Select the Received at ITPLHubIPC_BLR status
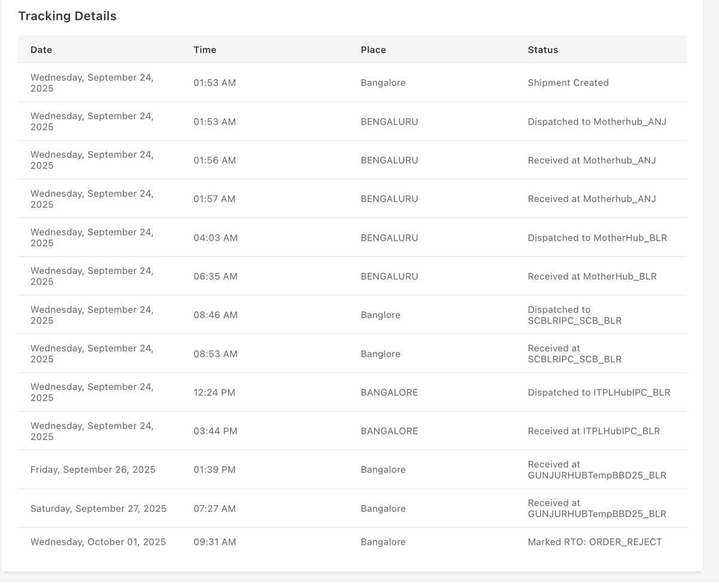This screenshot has width=719, height=588. (594, 431)
